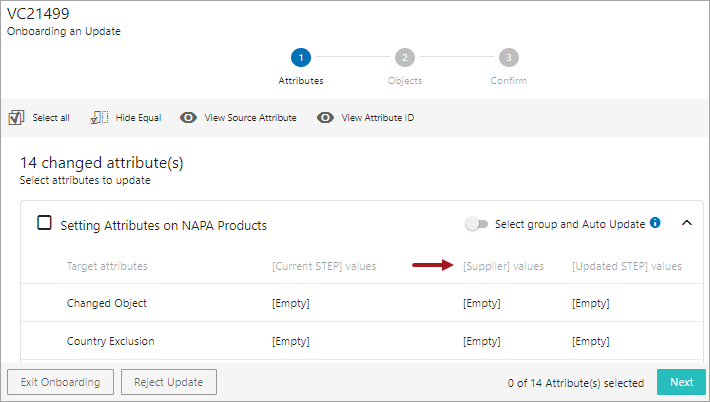The image size is (710, 402).
Task: Click the View Attribute ID eye icon
Action: coord(325,118)
